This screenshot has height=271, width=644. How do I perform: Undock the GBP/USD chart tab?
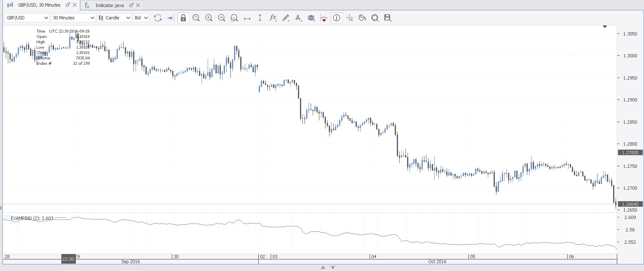click(68, 5)
